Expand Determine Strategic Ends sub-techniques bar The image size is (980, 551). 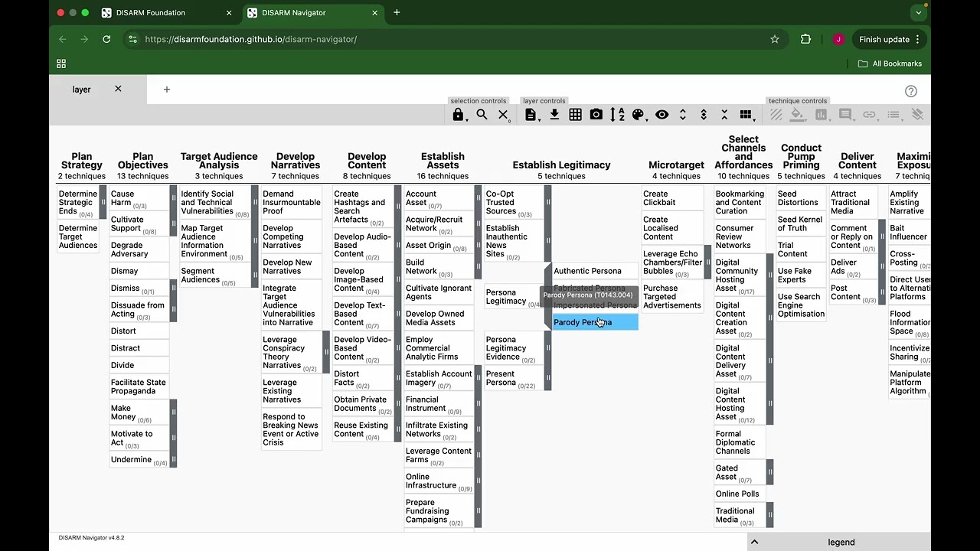[x=103, y=203]
